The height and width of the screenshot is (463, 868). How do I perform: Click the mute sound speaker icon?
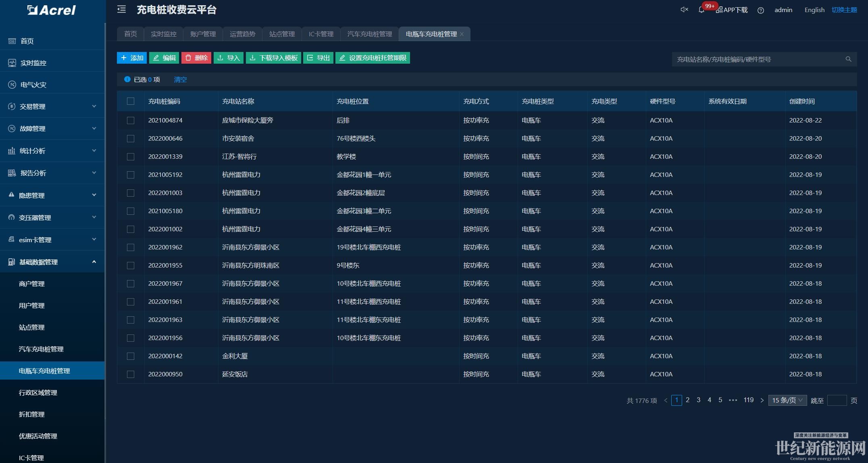tap(684, 10)
